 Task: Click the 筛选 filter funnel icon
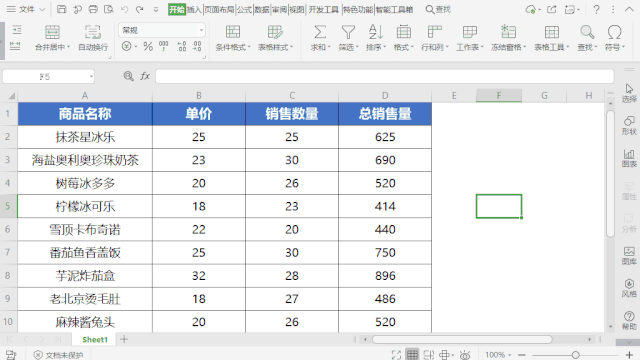(x=348, y=32)
